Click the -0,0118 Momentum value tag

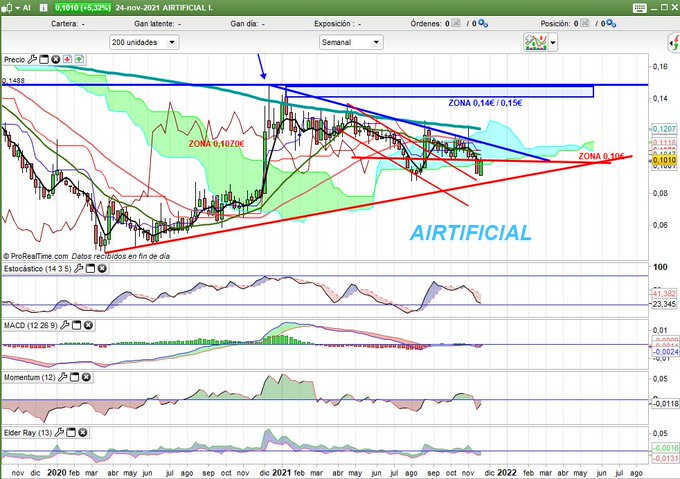665,404
